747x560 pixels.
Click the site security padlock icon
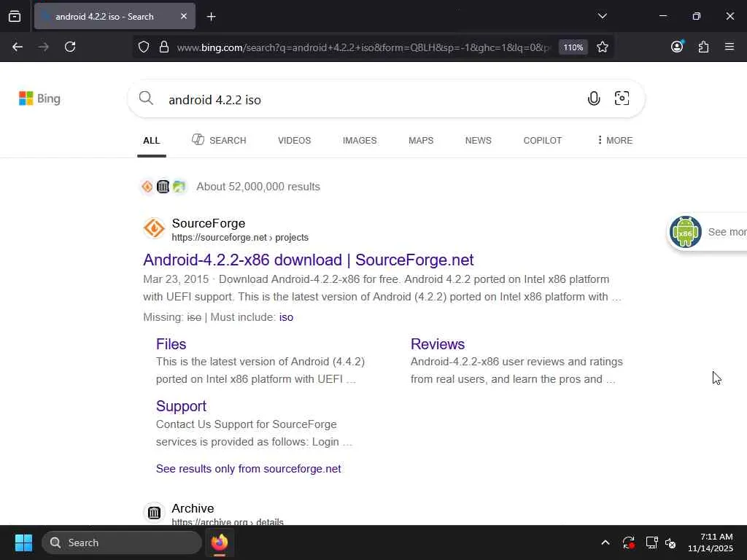[164, 47]
